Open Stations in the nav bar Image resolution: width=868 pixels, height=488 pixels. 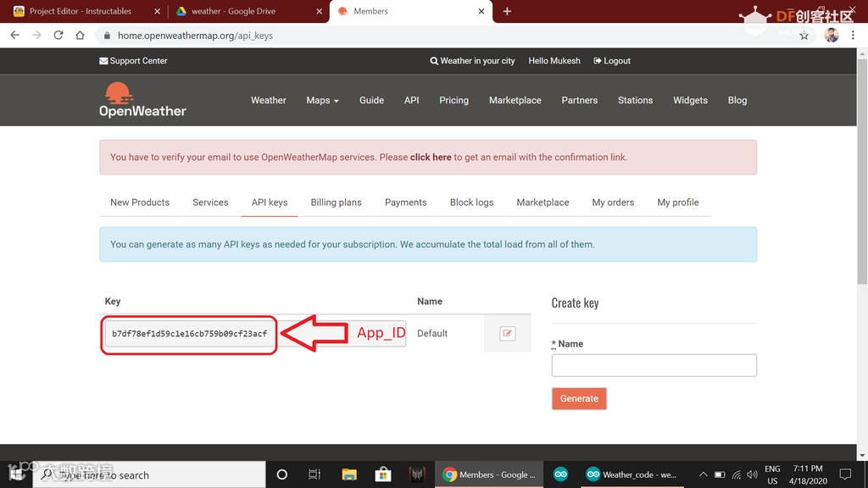point(635,100)
